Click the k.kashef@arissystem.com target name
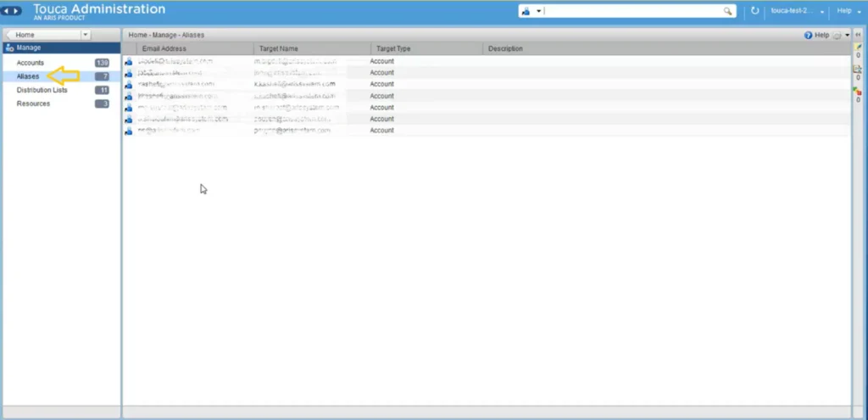The image size is (868, 420). pos(294,84)
